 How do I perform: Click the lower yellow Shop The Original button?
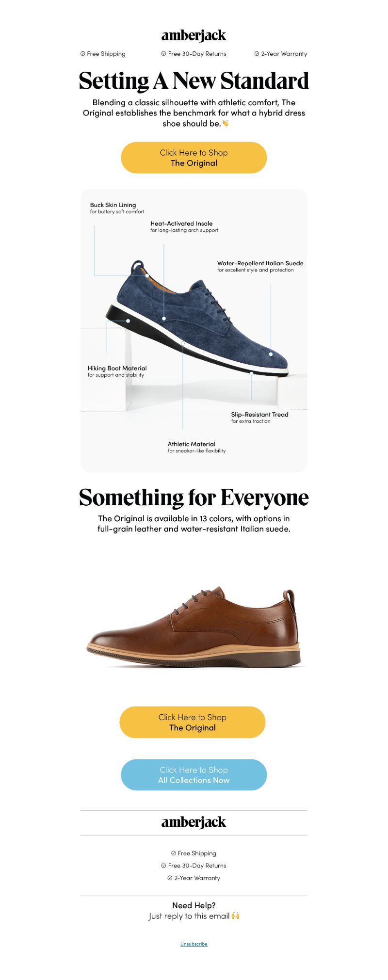coord(193,722)
